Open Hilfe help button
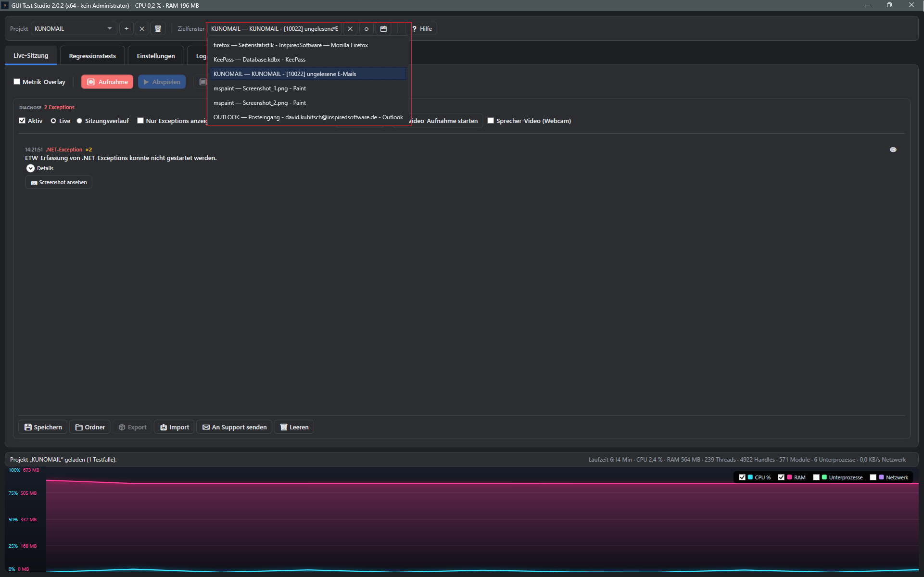Image resolution: width=924 pixels, height=577 pixels. (x=422, y=29)
